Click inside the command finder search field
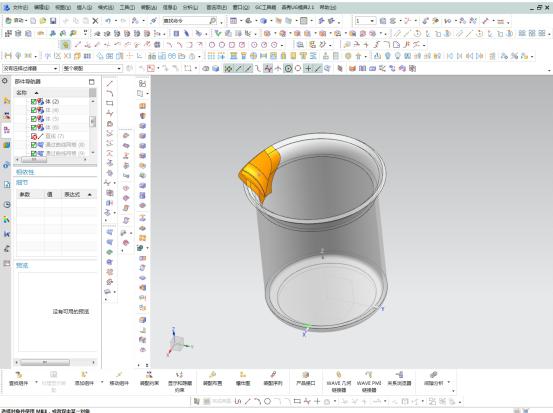 pos(186,21)
